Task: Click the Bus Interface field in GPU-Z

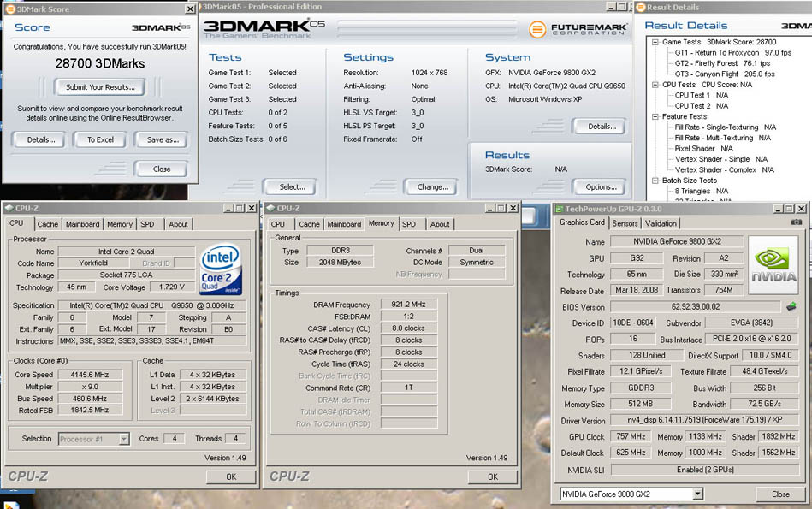Action: [x=751, y=339]
